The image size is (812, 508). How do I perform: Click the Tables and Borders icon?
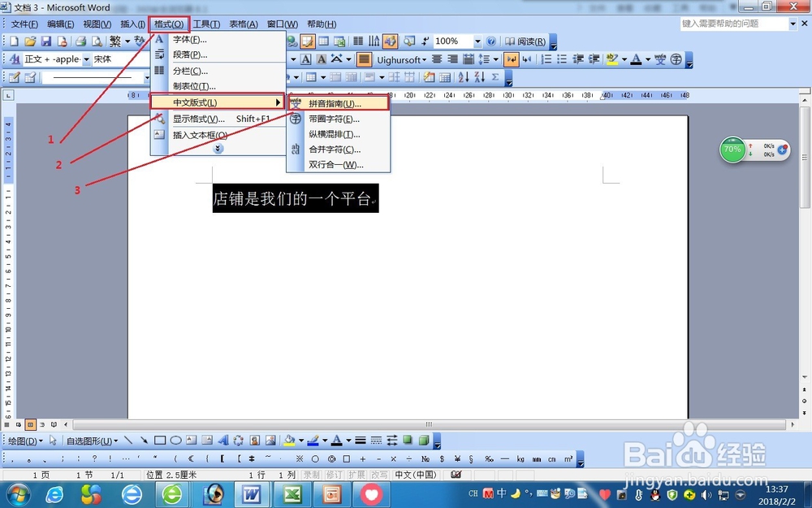coord(308,41)
